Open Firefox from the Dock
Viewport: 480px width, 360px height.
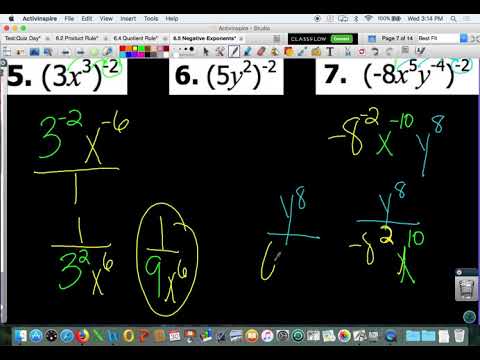(82, 336)
